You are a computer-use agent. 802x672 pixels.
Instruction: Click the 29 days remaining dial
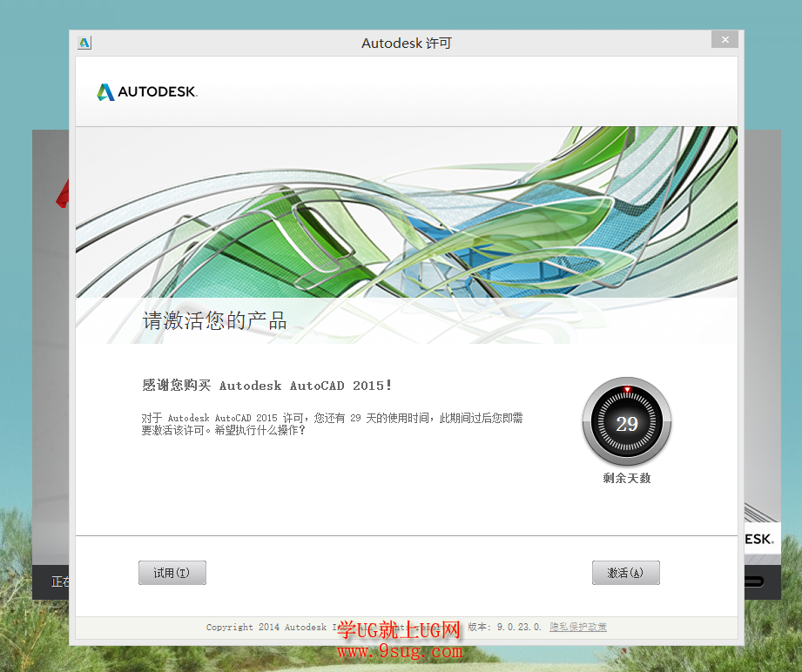[x=627, y=422]
